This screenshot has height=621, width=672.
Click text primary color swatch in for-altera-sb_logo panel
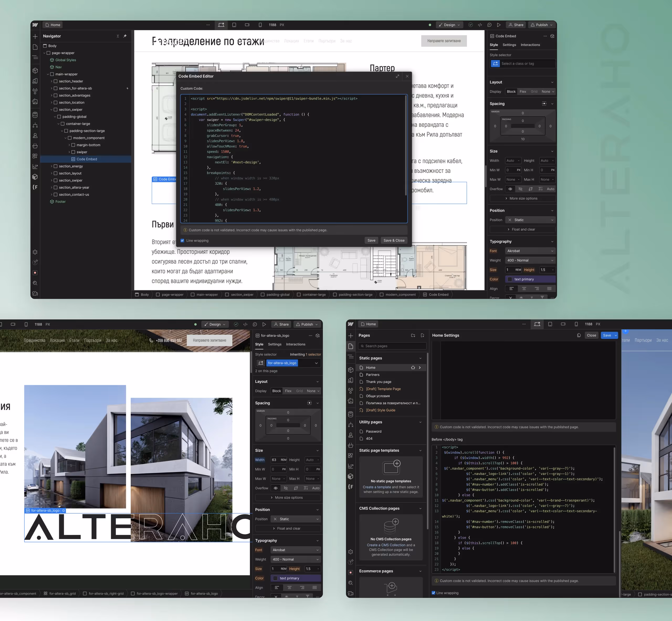(x=275, y=578)
